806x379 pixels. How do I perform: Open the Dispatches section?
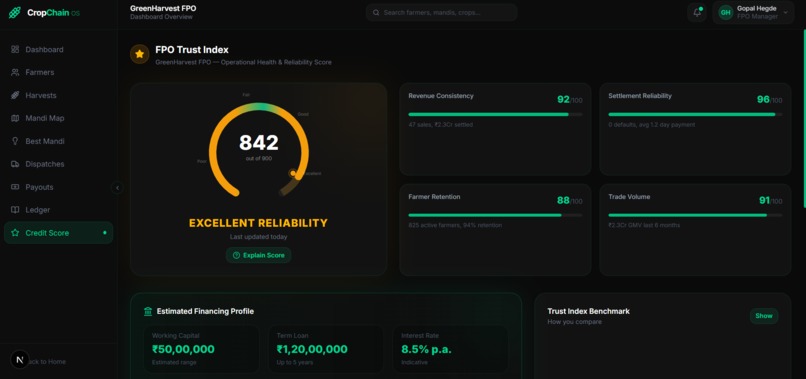click(58, 164)
